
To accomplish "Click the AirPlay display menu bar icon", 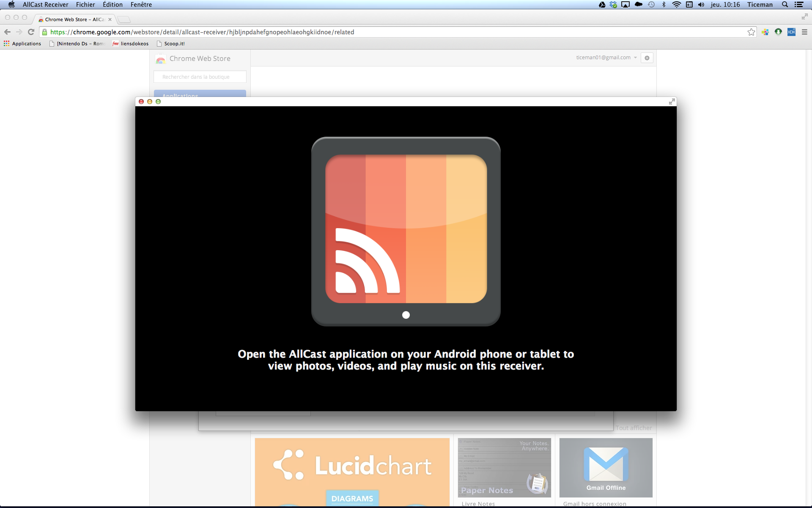I will pyautogui.click(x=625, y=5).
